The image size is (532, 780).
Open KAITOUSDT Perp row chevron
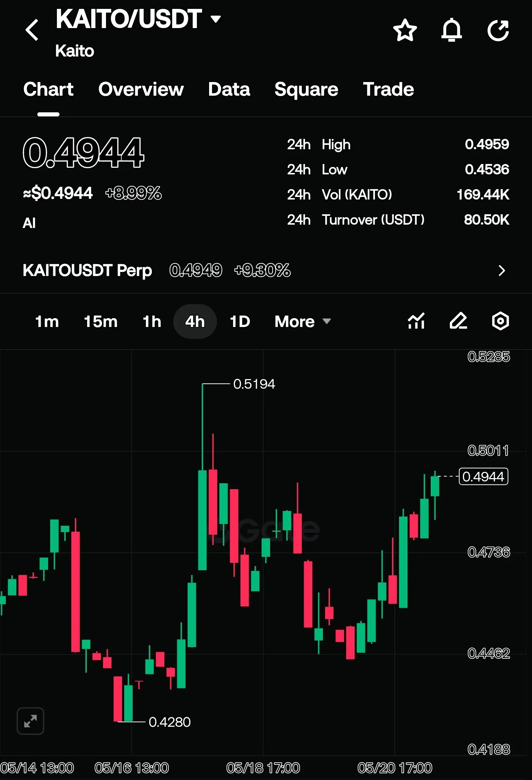point(501,270)
